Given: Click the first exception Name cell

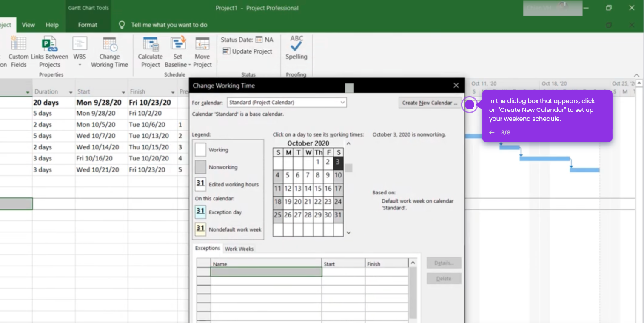Looking at the screenshot, I should [x=266, y=272].
